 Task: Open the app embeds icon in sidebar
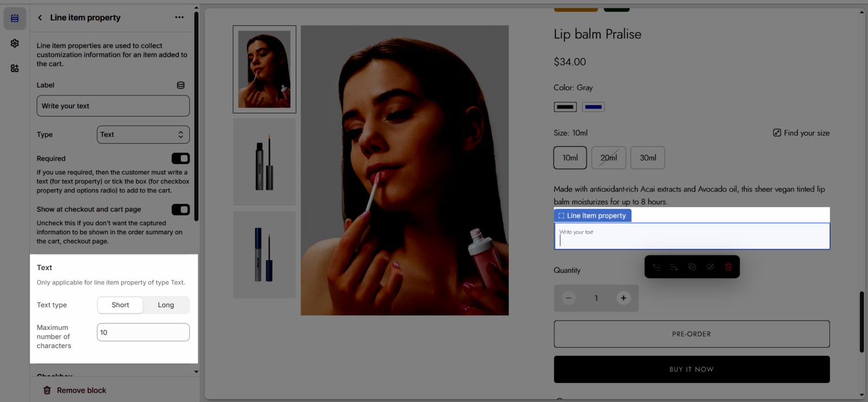click(x=15, y=68)
